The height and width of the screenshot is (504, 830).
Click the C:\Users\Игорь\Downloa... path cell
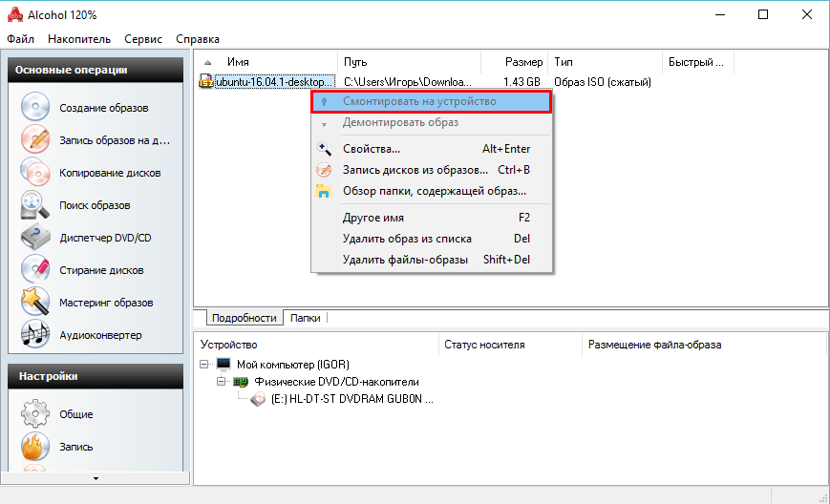pos(408,82)
